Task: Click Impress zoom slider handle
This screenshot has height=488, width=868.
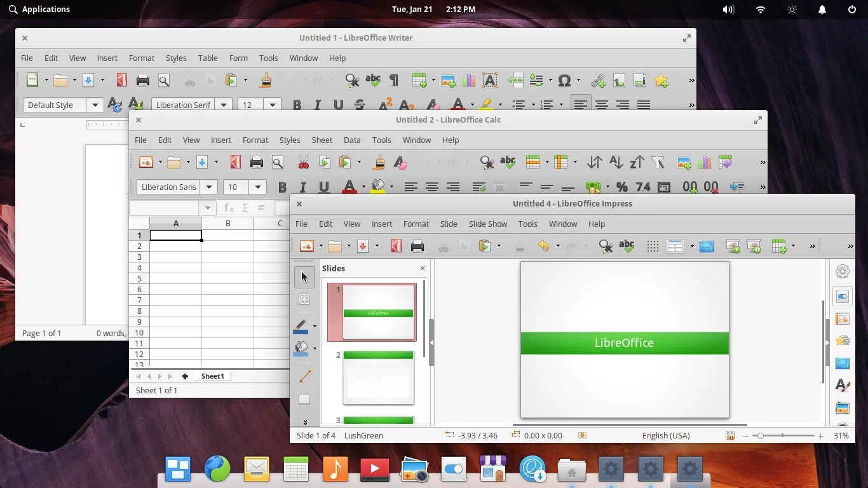Action: point(761,435)
